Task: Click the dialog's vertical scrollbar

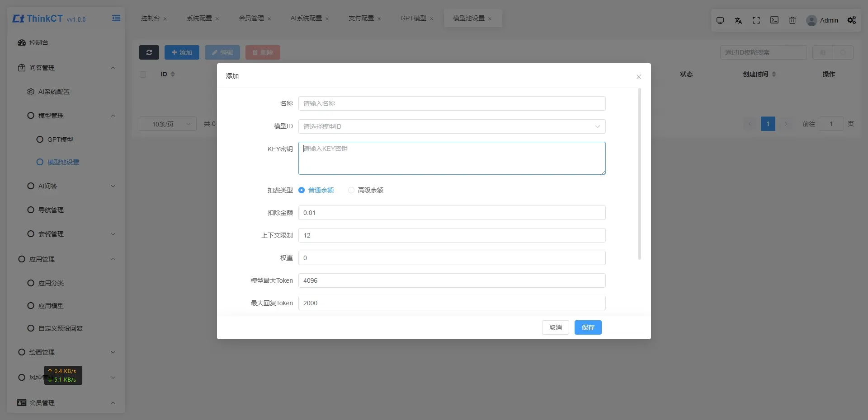Action: coord(640,174)
